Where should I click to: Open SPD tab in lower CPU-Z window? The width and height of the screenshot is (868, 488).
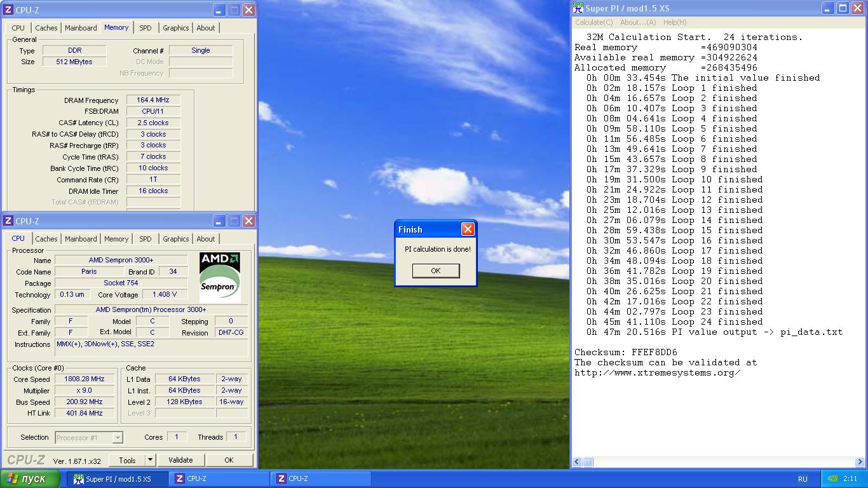tap(146, 239)
